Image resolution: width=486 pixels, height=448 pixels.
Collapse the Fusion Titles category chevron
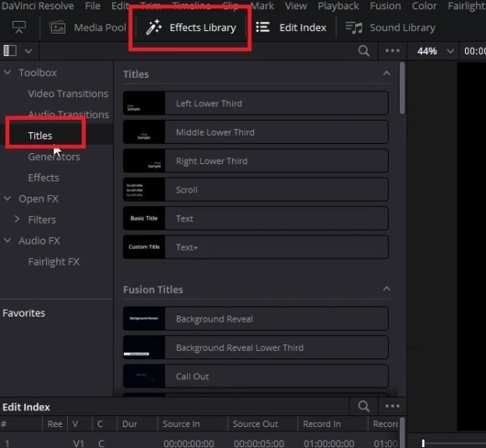click(x=386, y=289)
